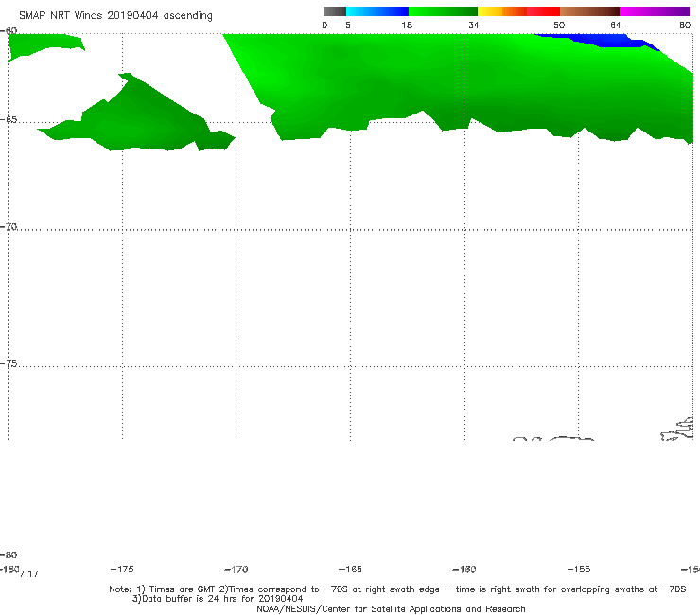The image size is (700, 615).
Task: Pick the brown segment of wind scale
Action: point(589,11)
